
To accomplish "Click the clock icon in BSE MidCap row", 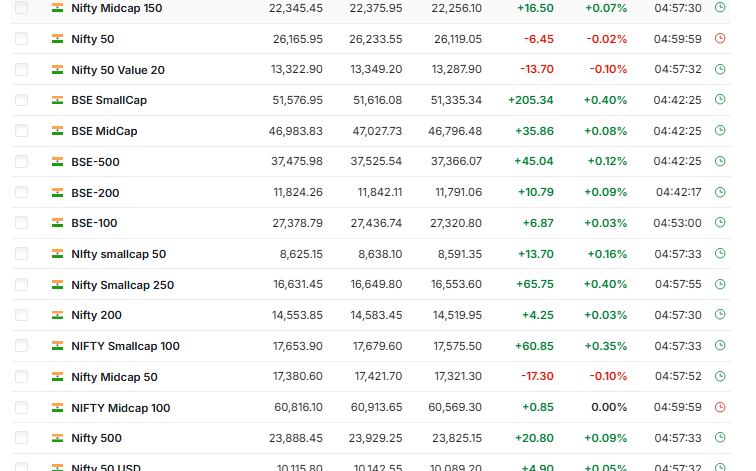I will (x=720, y=130).
